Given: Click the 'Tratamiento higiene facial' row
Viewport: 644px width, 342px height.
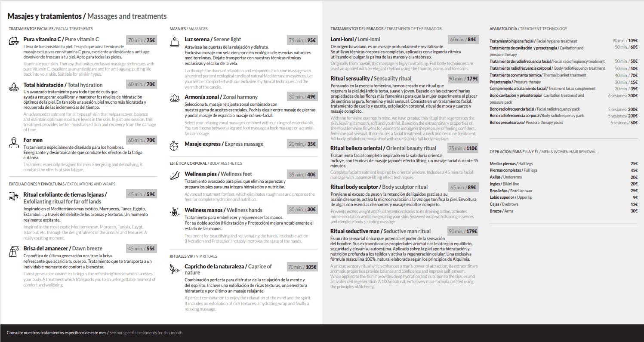Looking at the screenshot, I should pyautogui.click(x=564, y=41).
